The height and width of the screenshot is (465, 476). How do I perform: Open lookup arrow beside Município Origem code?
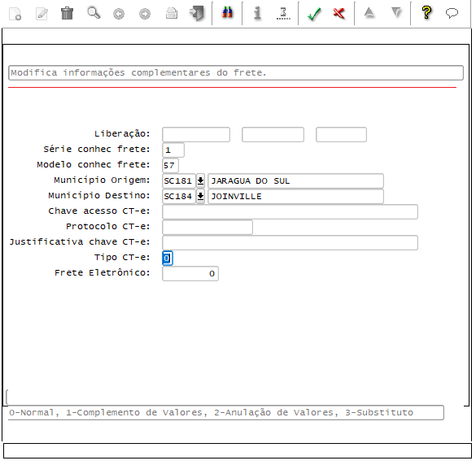tap(200, 180)
